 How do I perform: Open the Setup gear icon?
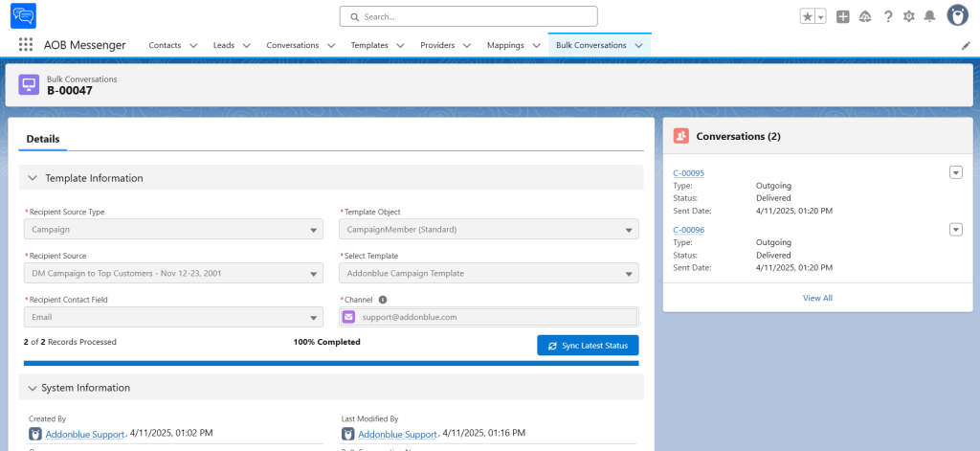pos(909,16)
